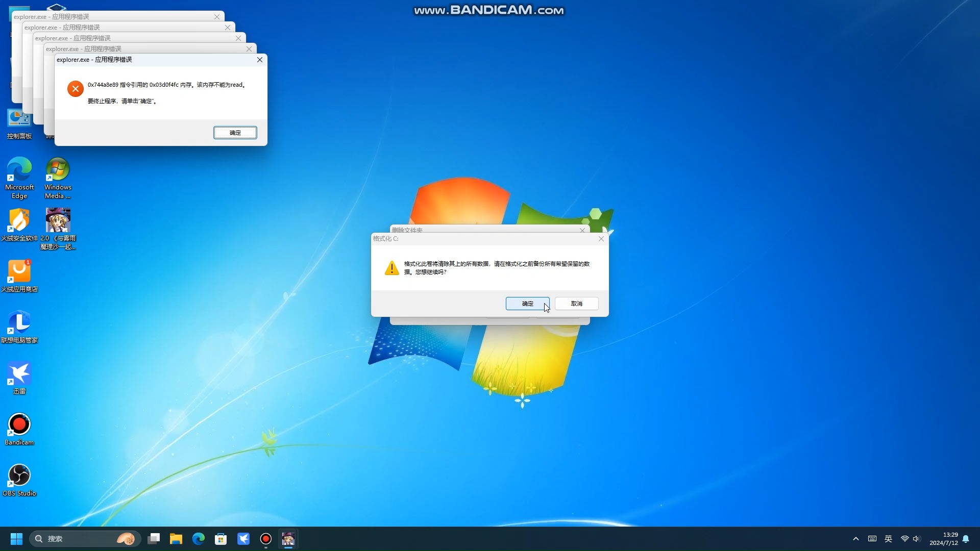Click 确定 to confirm formatting drive C:
Viewport: 980px width, 551px height.
pos(527,304)
